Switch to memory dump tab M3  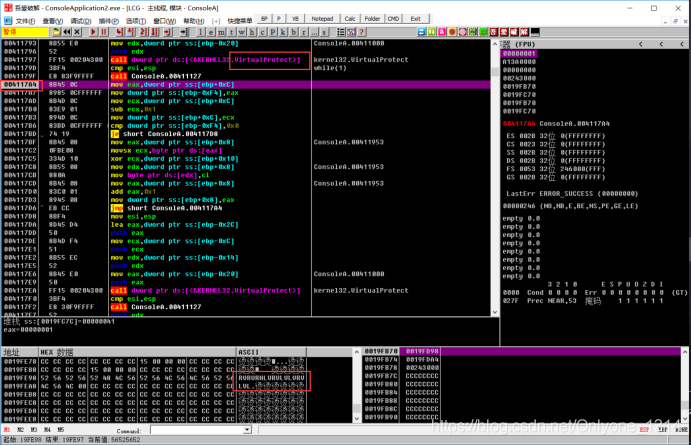coord(34,430)
